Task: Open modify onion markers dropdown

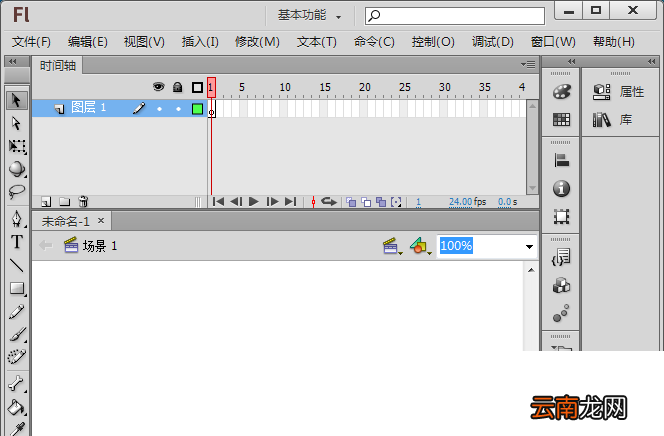Action: [396, 202]
